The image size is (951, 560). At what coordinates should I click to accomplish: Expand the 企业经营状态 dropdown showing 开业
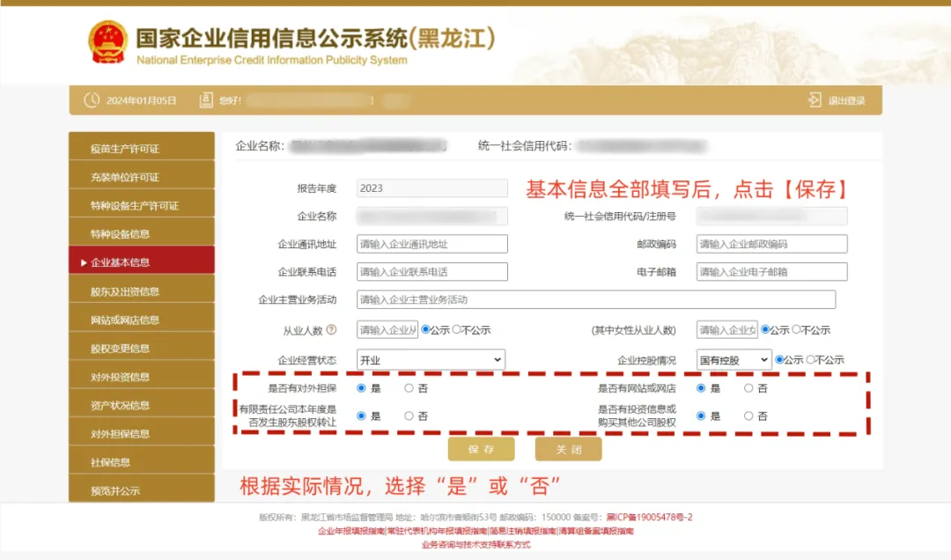[431, 360]
